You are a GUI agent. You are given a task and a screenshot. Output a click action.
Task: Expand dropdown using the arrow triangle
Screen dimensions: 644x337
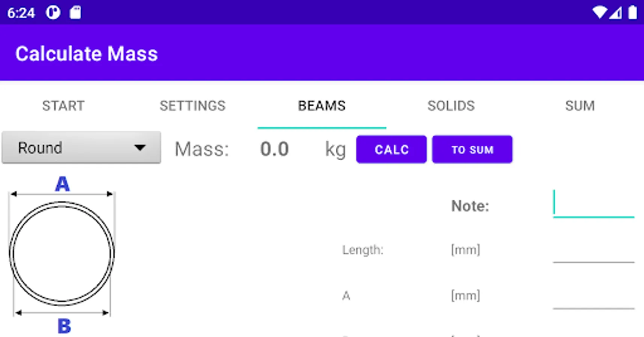pyautogui.click(x=140, y=148)
